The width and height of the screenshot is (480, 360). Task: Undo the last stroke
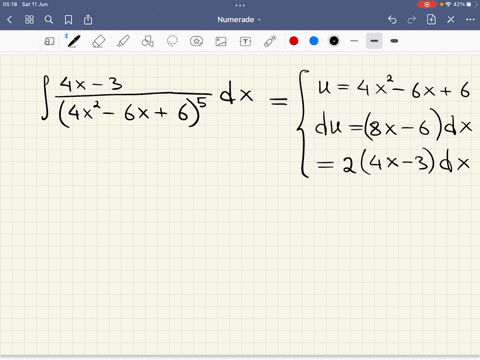pyautogui.click(x=392, y=20)
